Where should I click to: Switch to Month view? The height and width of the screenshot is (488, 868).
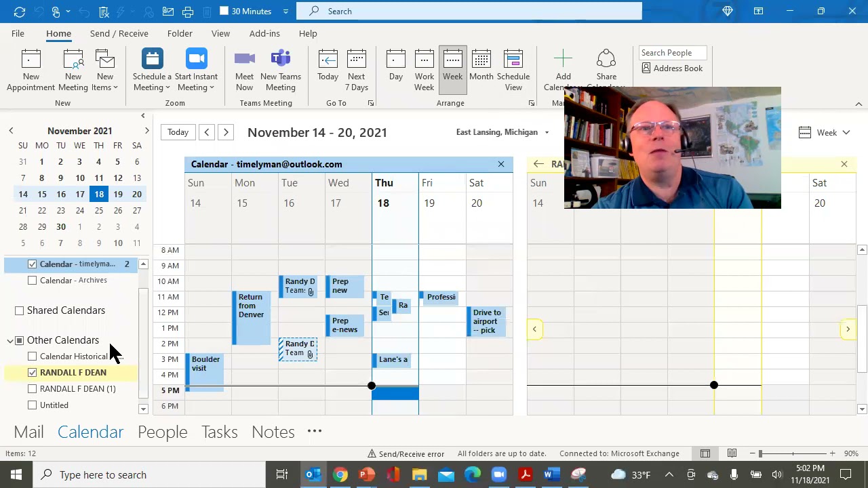click(x=481, y=66)
